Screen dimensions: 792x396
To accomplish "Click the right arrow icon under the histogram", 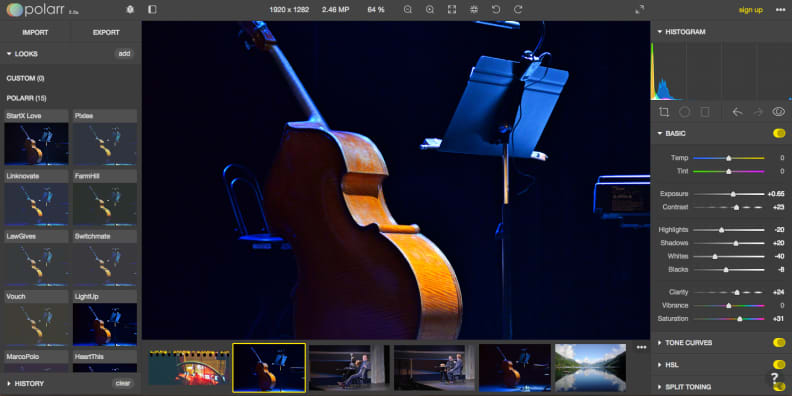I will coord(758,112).
